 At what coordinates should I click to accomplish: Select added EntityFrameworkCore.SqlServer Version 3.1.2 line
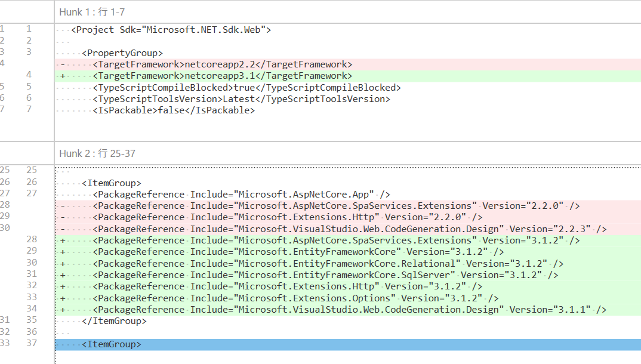coord(347,275)
